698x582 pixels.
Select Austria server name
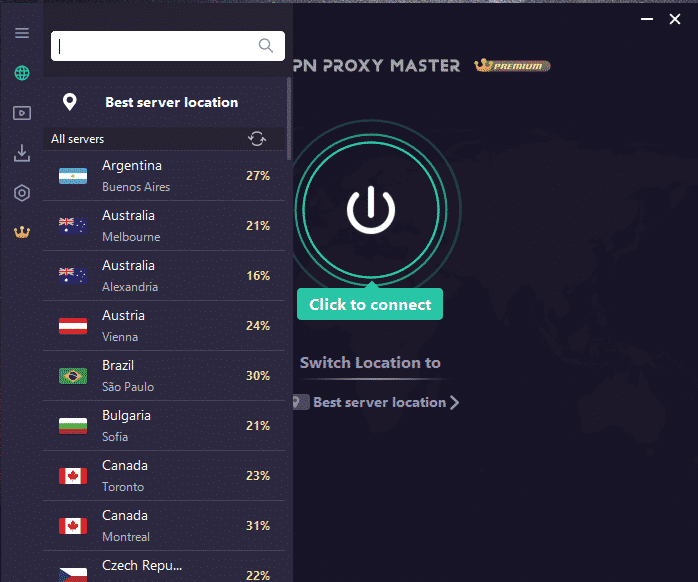point(123,315)
